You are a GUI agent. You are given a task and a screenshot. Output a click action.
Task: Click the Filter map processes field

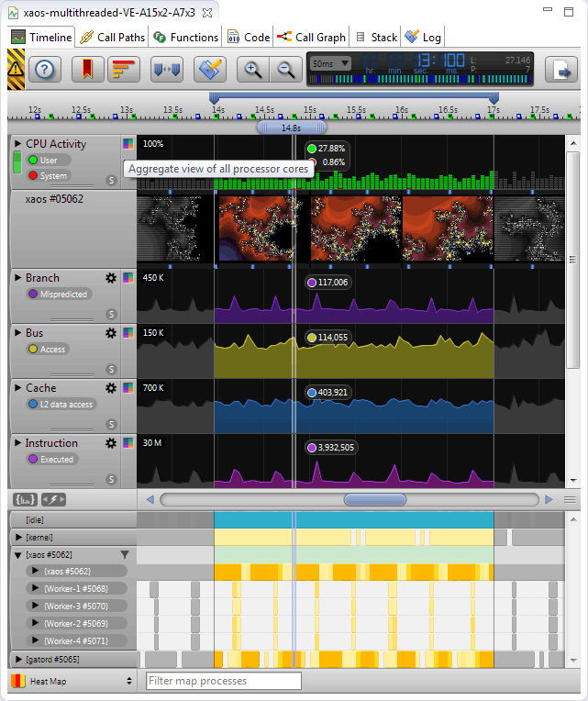pyautogui.click(x=223, y=681)
